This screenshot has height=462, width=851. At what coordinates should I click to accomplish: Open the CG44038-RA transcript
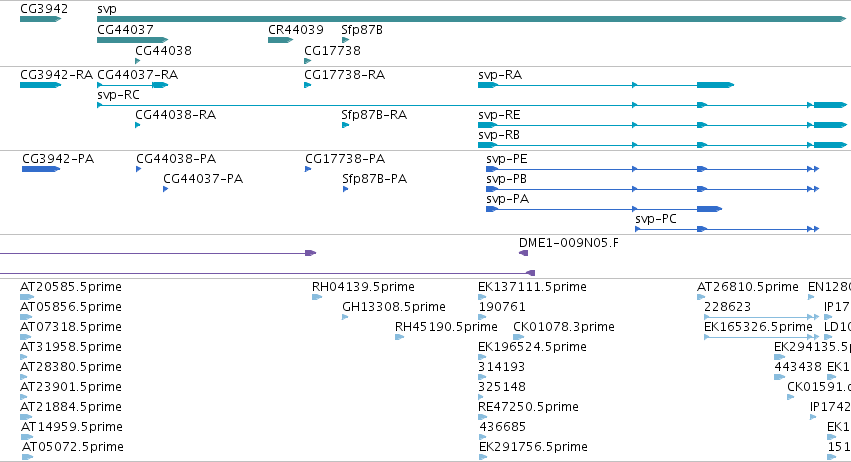pyautogui.click(x=138, y=125)
